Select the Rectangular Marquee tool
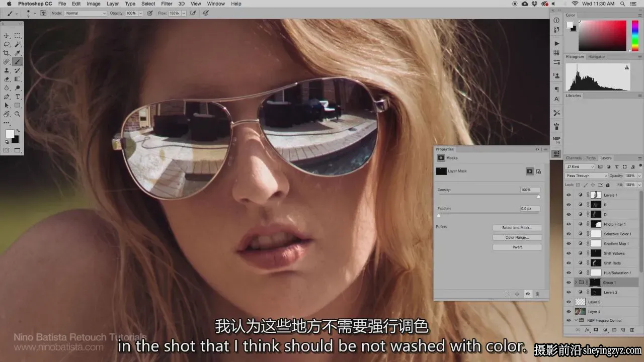This screenshot has width=644, height=362. click(x=18, y=36)
